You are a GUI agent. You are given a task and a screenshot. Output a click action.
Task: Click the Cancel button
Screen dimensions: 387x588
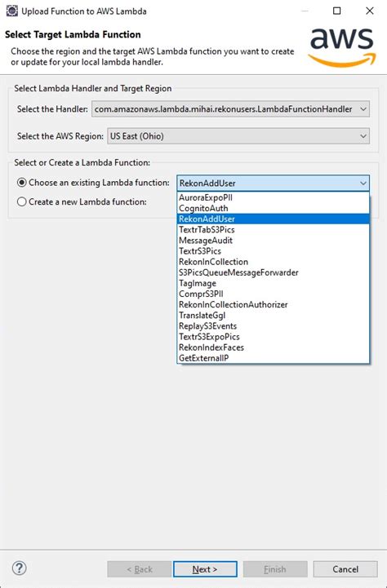click(345, 569)
